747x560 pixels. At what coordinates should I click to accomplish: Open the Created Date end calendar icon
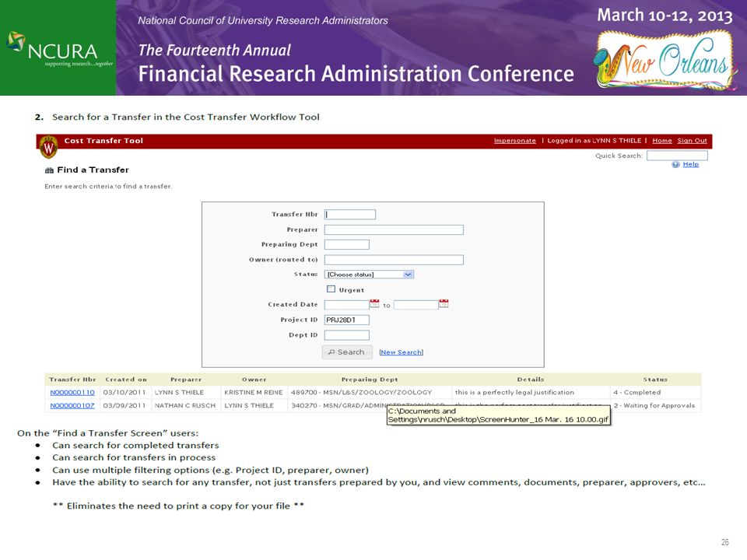coord(444,304)
